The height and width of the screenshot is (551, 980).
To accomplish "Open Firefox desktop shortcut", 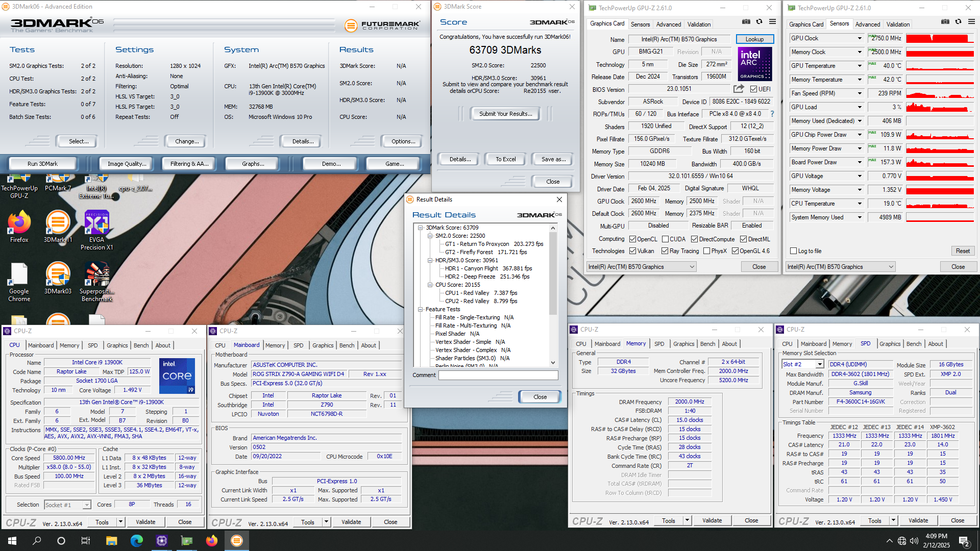I will pyautogui.click(x=19, y=227).
